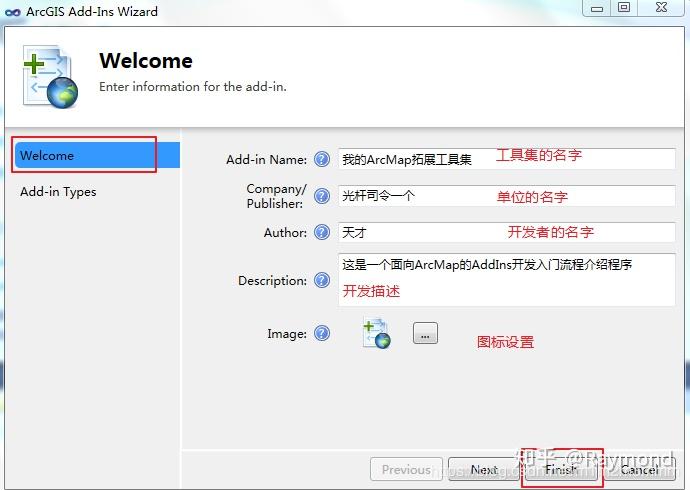
Task: Focus the Company/Publisher text field
Action: tap(506, 196)
